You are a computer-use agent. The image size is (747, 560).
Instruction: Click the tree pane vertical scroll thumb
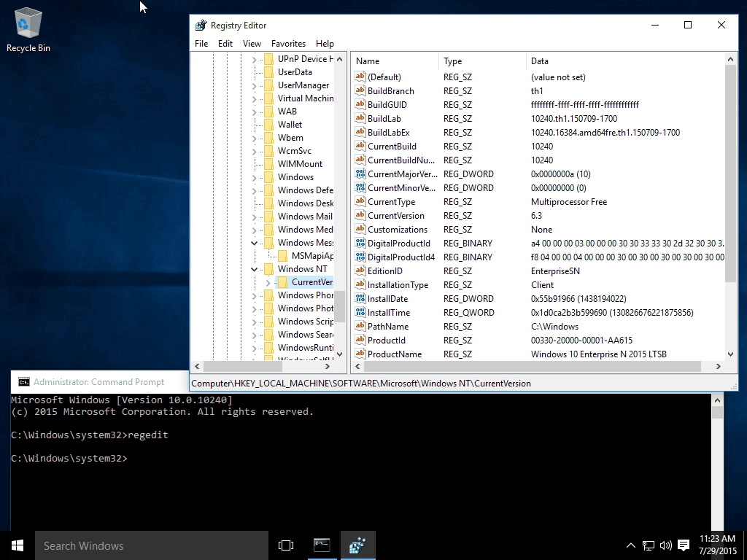339,307
